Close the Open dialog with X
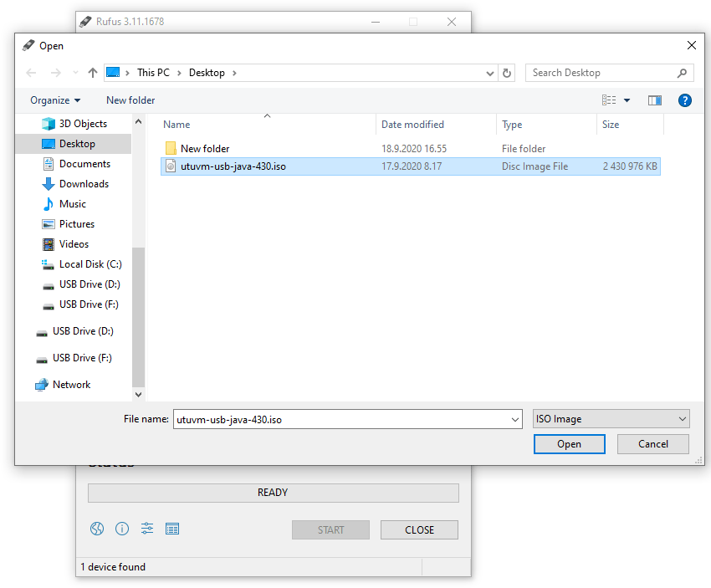The image size is (711, 588). tap(692, 45)
